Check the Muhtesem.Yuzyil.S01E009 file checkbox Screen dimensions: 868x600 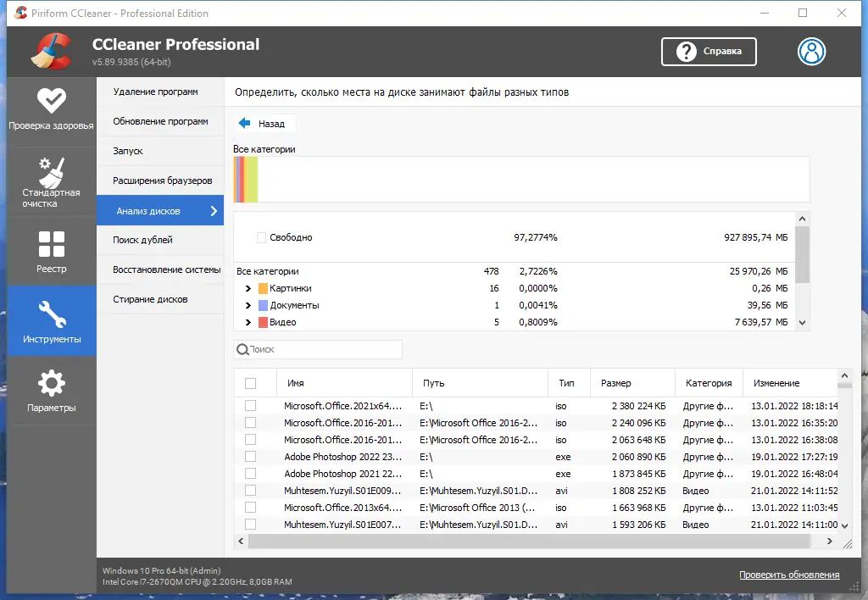click(250, 491)
